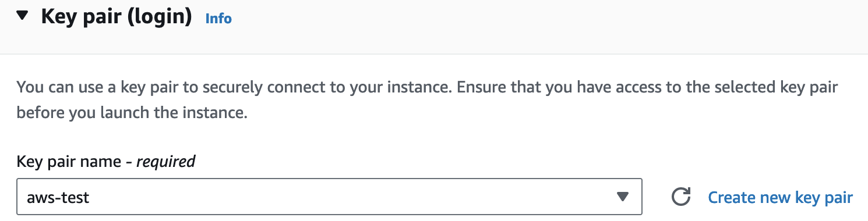Click the Key pair name label
This screenshot has width=868, height=221.
point(106,161)
